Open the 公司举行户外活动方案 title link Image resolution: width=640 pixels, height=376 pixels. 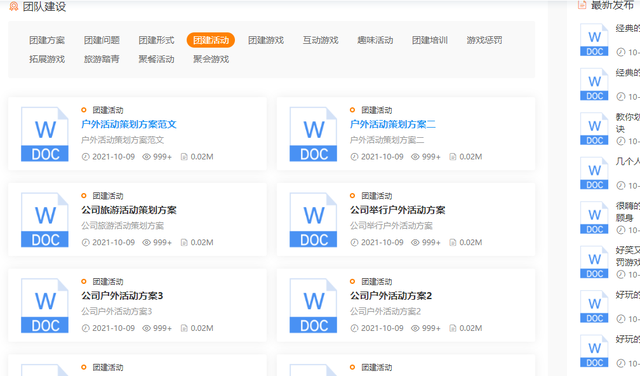coord(398,210)
